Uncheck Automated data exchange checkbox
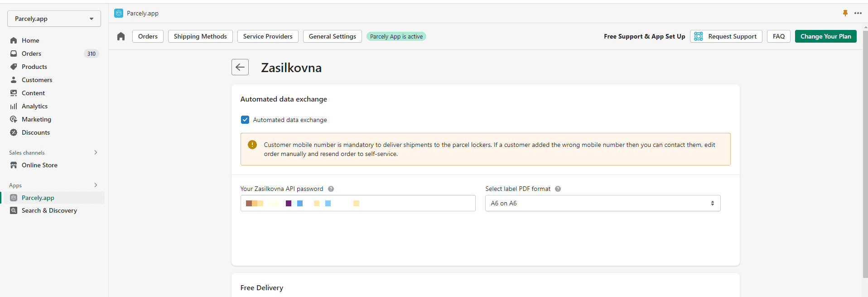 pyautogui.click(x=245, y=120)
